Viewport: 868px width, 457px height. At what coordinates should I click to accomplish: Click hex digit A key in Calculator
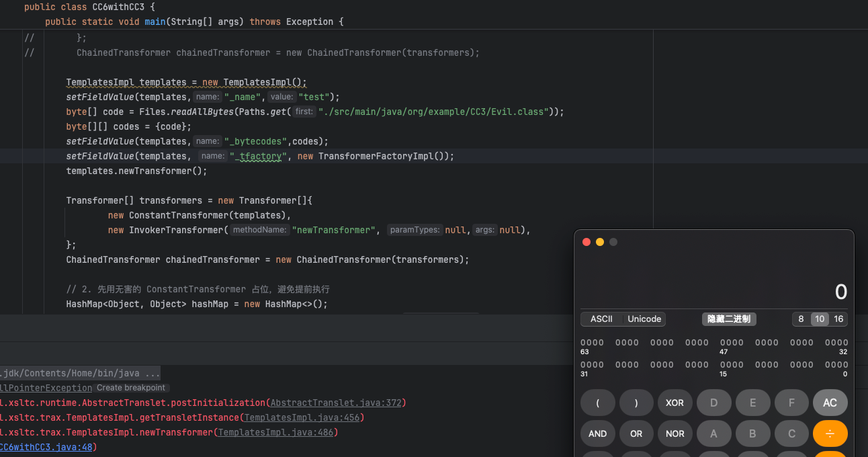713,433
